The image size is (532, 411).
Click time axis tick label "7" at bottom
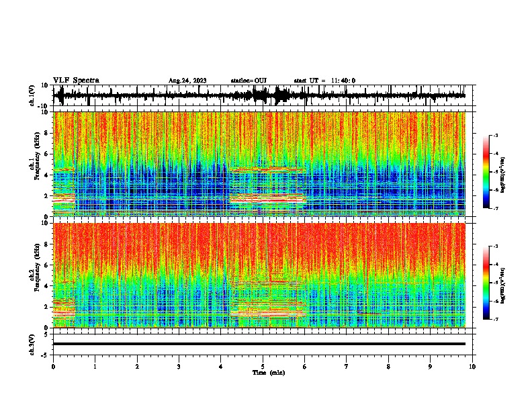click(347, 367)
